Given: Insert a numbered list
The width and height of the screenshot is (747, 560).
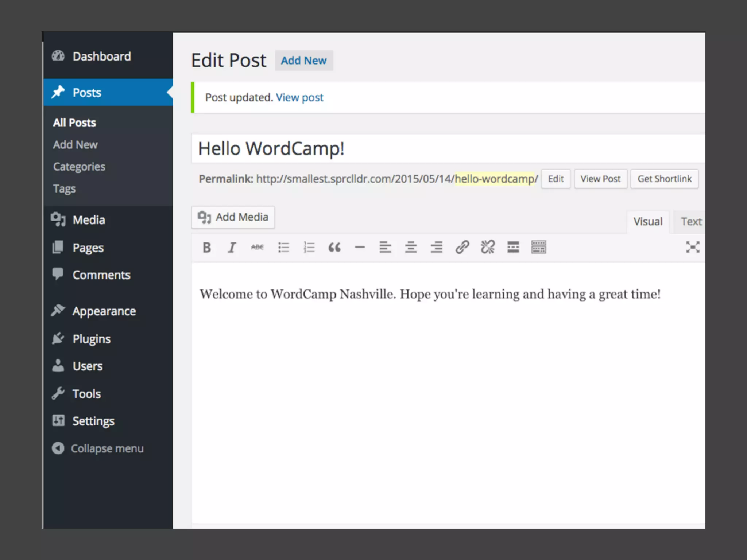Looking at the screenshot, I should pos(309,248).
